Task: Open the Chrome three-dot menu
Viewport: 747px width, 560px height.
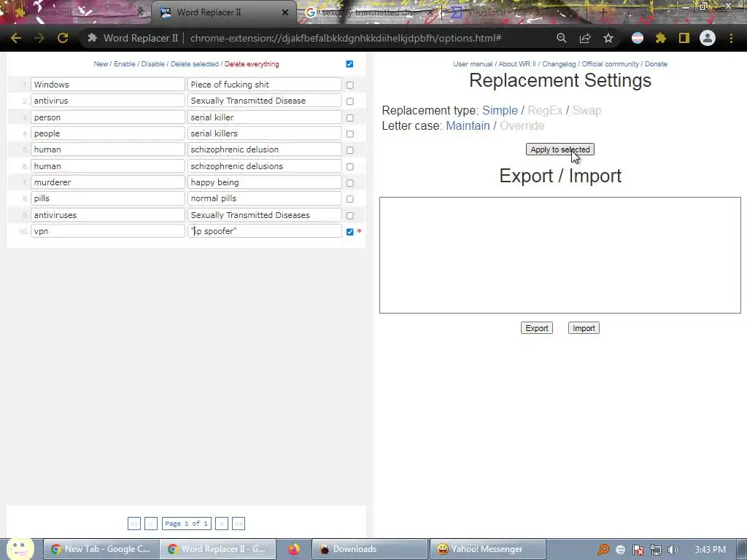Action: click(731, 38)
